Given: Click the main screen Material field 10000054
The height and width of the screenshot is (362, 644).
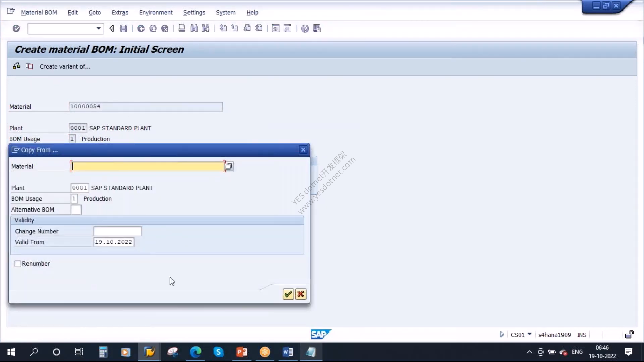Looking at the screenshot, I should (x=146, y=107).
